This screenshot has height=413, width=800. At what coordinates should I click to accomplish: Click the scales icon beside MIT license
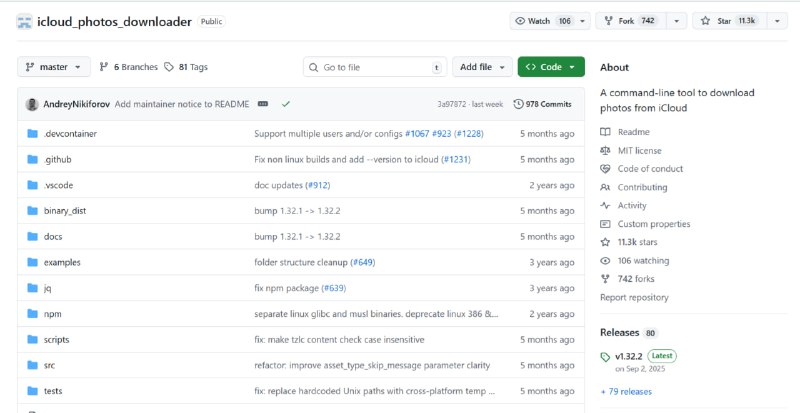[605, 151]
